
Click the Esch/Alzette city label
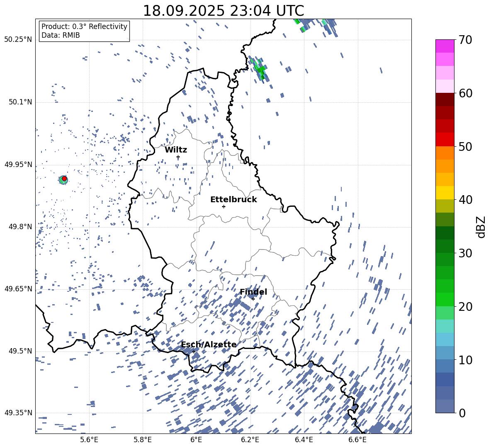pos(209,345)
